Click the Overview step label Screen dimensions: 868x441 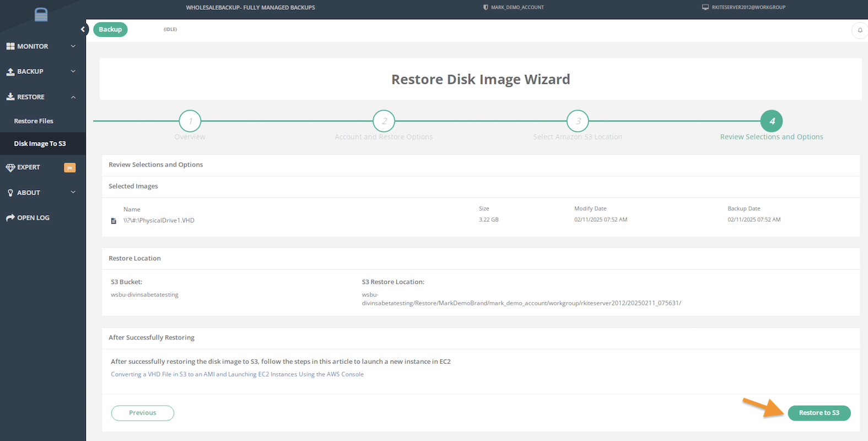click(x=190, y=137)
